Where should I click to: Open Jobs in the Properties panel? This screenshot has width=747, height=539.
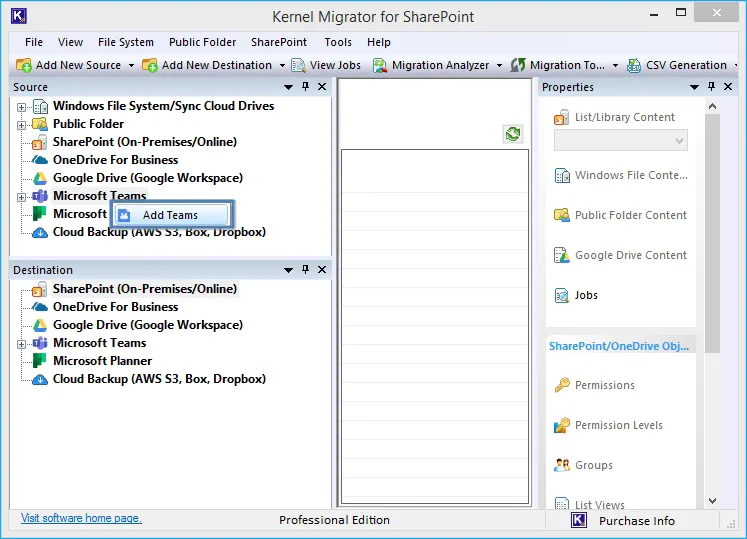pos(586,295)
